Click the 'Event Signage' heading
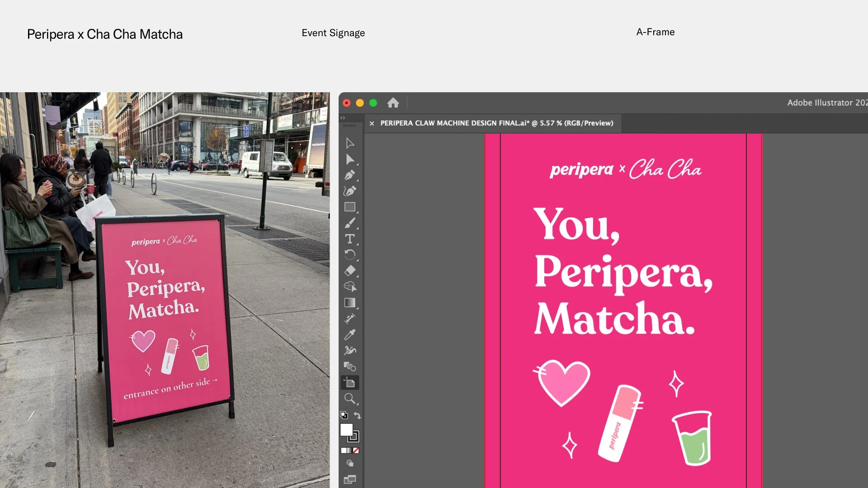868x488 pixels. coord(333,33)
